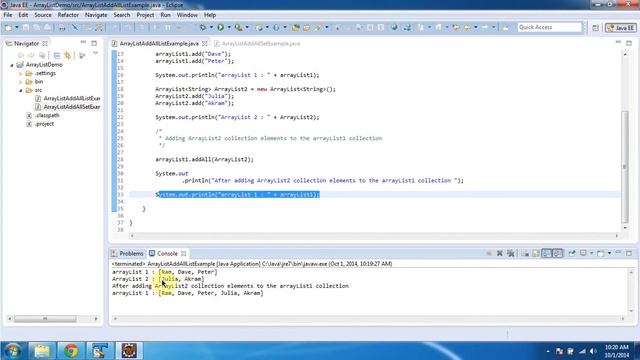
Task: Open the Window menu
Action: pyautogui.click(x=187, y=15)
